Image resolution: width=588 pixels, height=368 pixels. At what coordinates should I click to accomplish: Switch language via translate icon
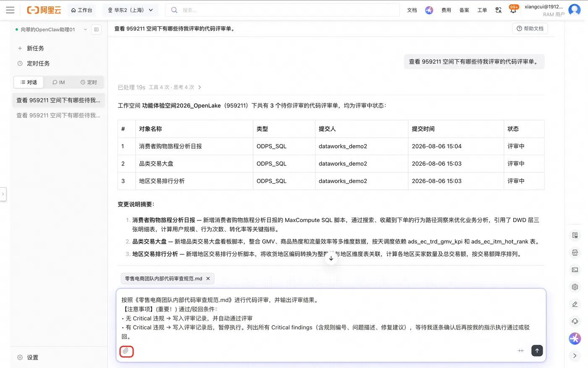coord(499,10)
